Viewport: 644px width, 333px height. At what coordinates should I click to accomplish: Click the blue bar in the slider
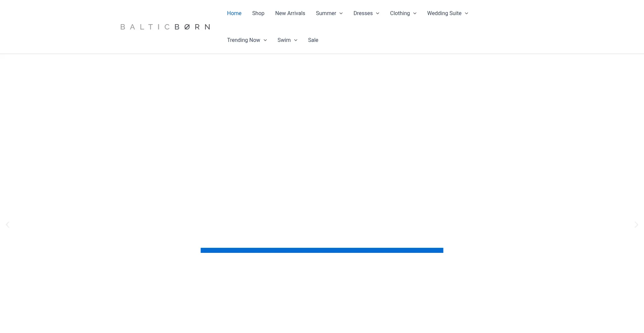322,250
